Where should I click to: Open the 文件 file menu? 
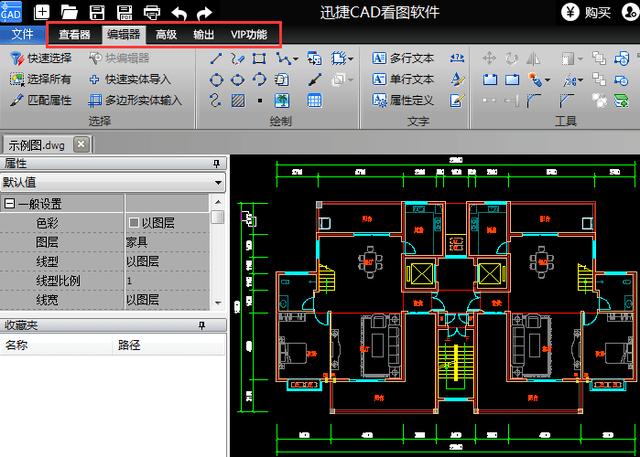(23, 34)
